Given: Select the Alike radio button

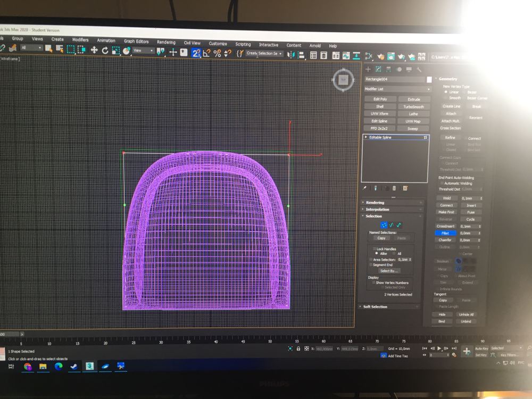Looking at the screenshot, I should (x=377, y=253).
